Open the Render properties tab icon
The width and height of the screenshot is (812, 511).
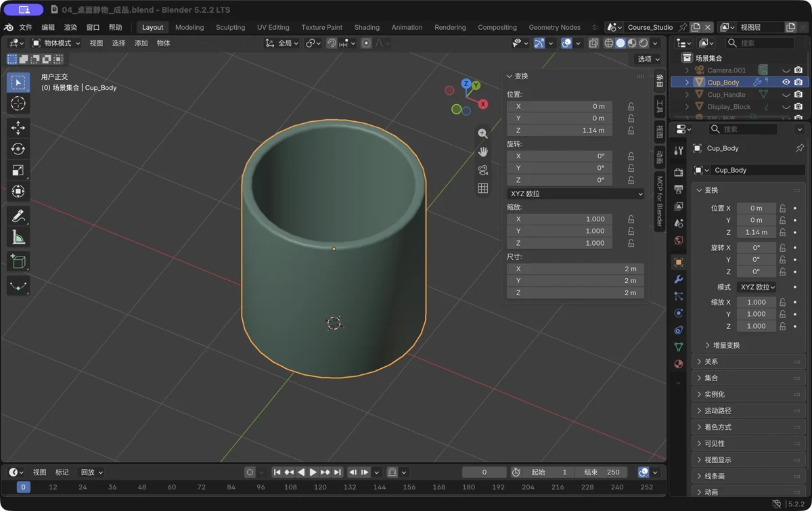pos(679,172)
